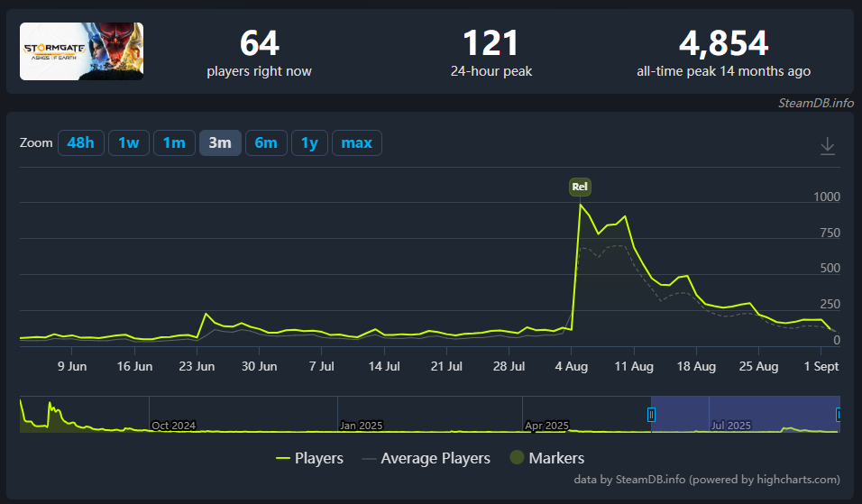Click the '14 Jul' x-axis label
Screen dimensions: 862x504
click(x=384, y=366)
